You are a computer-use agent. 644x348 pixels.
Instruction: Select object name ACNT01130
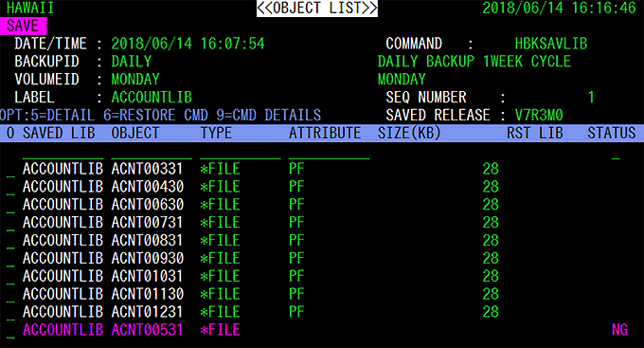point(147,294)
